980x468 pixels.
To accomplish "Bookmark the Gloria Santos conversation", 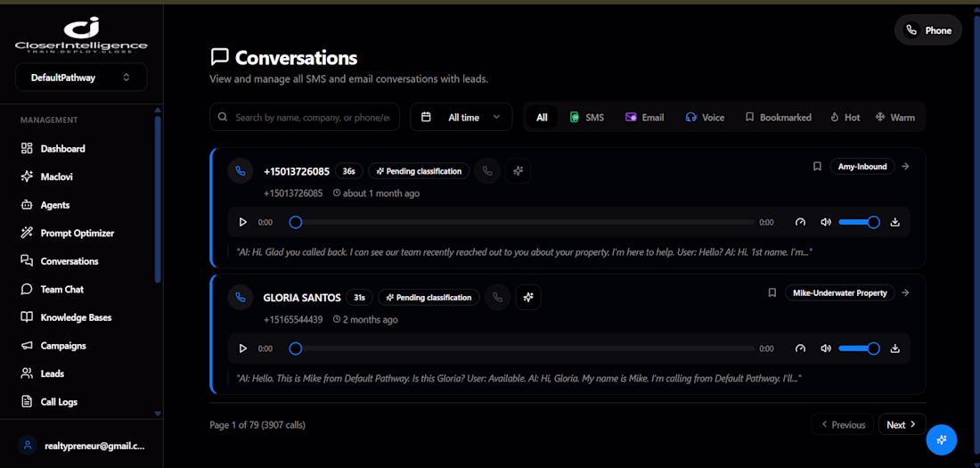I will [x=772, y=292].
